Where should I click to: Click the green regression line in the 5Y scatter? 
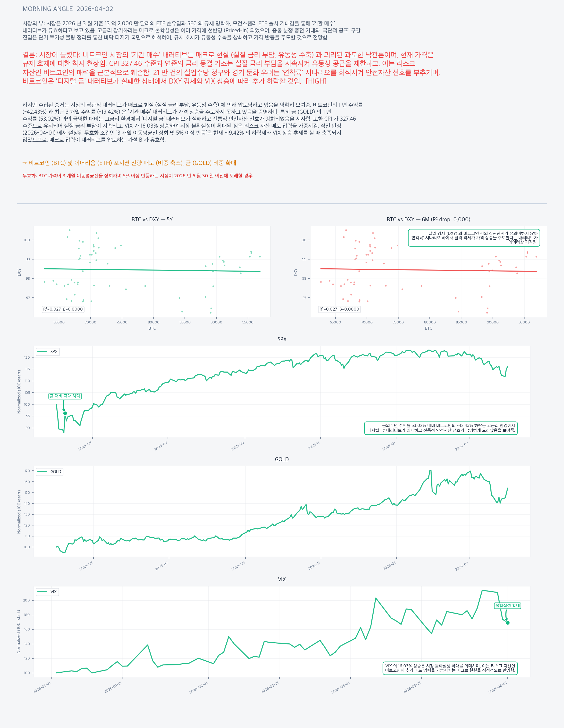152,270
